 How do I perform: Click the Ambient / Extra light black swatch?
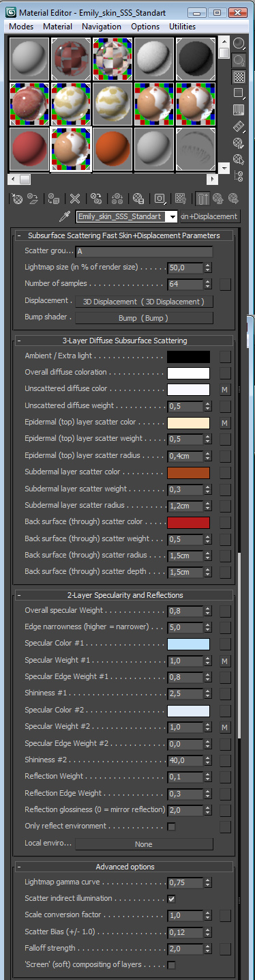tap(188, 357)
